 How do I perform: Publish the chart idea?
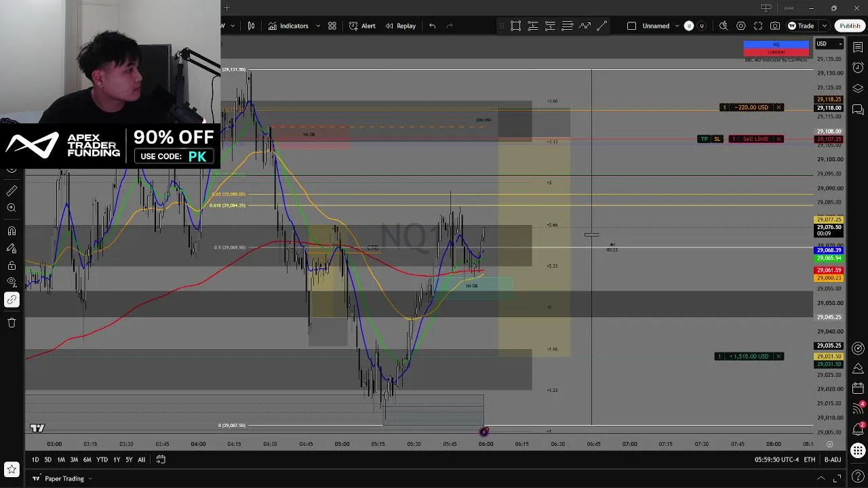point(850,26)
